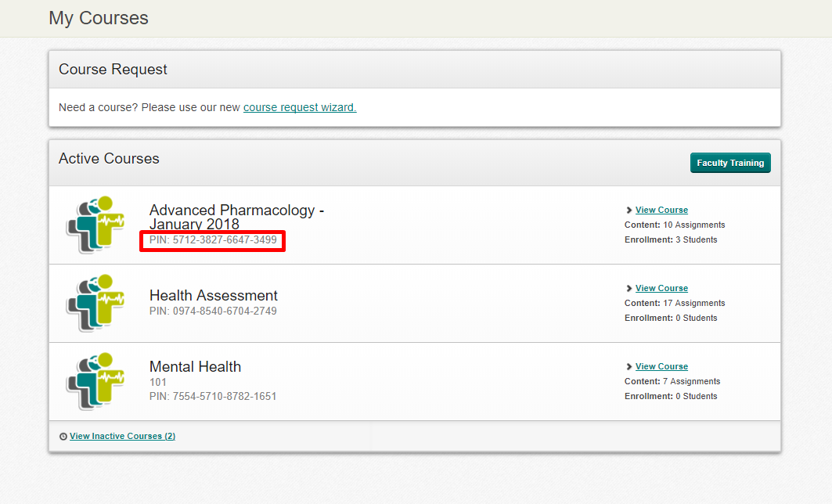
Task: Click the Content: 17 Assignments text
Action: (675, 303)
